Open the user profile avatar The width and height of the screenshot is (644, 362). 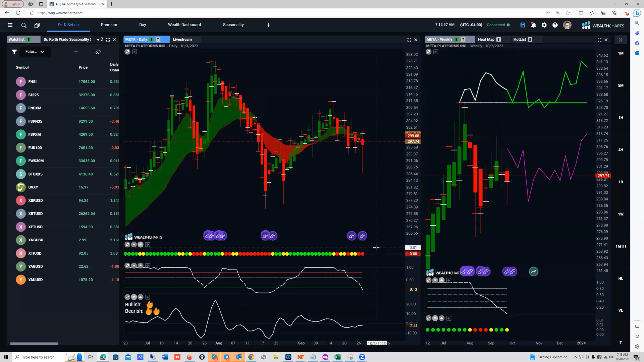pos(567,25)
